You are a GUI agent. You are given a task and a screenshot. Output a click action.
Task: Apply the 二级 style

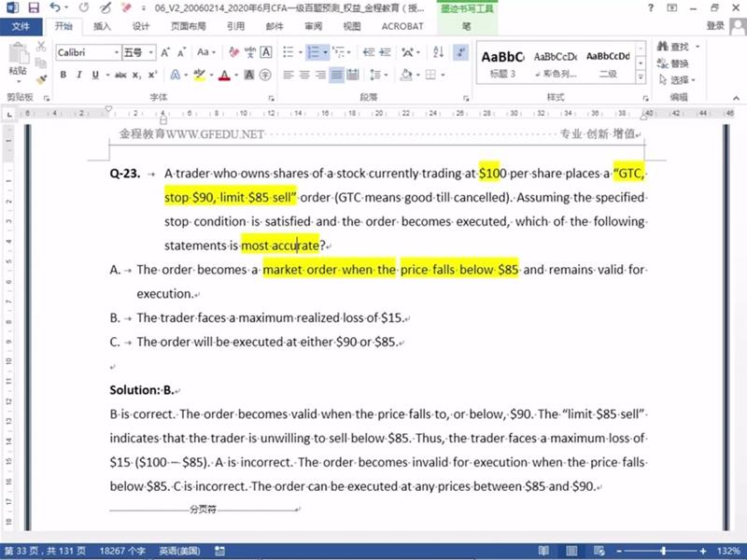(608, 63)
